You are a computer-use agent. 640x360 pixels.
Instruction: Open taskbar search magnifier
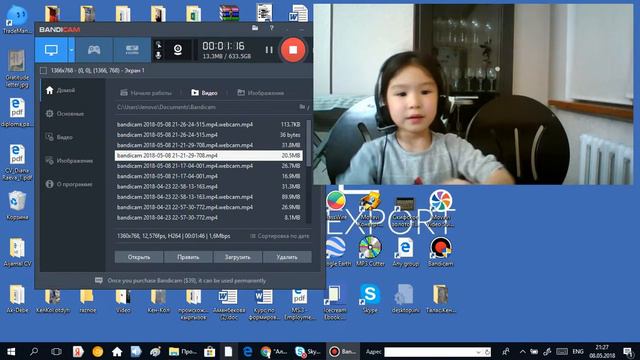point(34,351)
